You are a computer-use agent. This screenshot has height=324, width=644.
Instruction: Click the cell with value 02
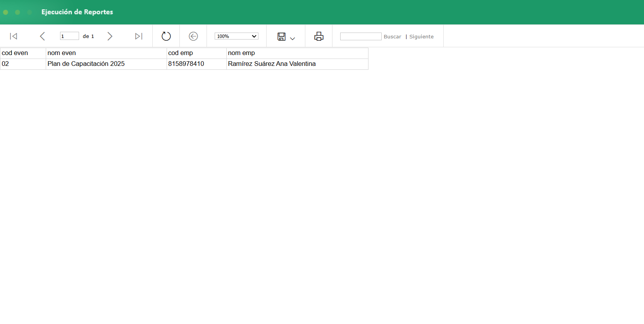pyautogui.click(x=23, y=64)
